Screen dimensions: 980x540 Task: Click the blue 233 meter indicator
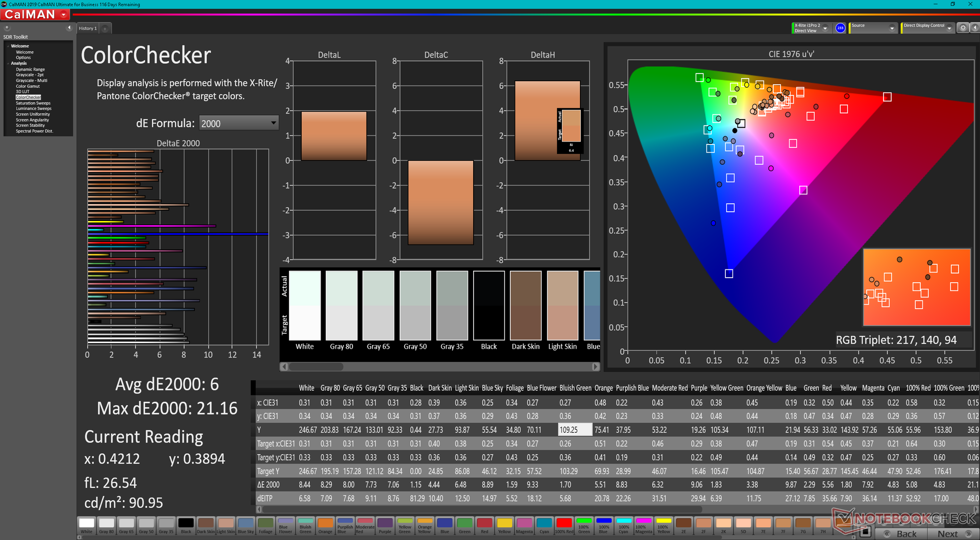click(x=840, y=28)
